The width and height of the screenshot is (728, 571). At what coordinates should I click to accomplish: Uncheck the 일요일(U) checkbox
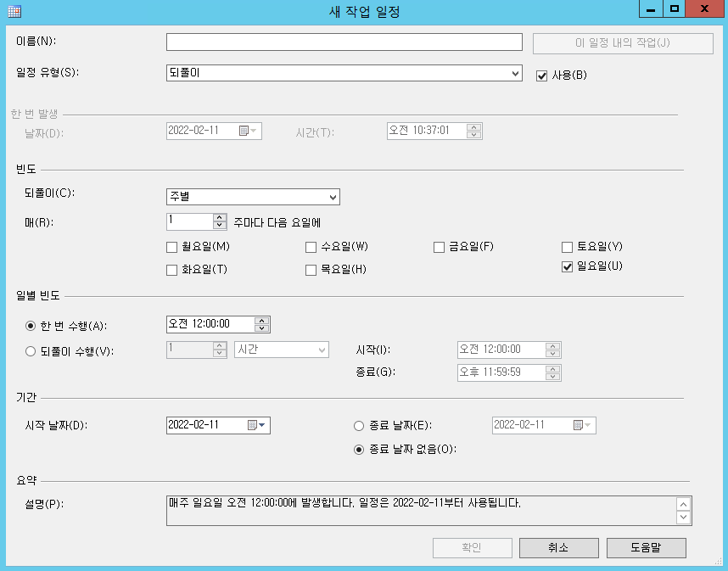[x=567, y=267]
